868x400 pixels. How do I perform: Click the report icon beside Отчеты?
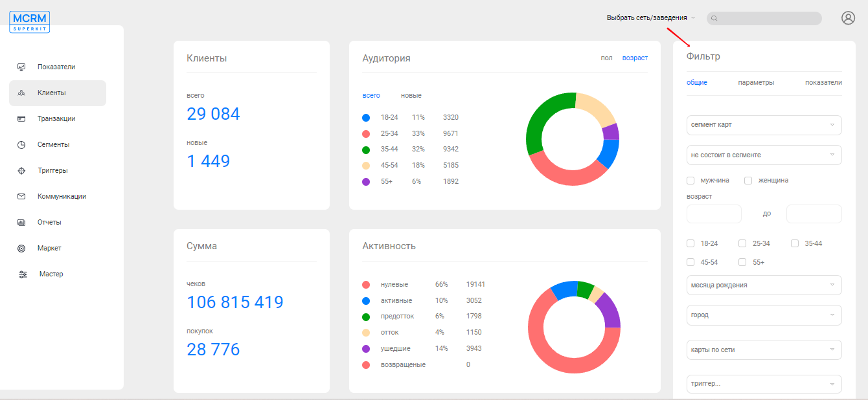(21, 222)
